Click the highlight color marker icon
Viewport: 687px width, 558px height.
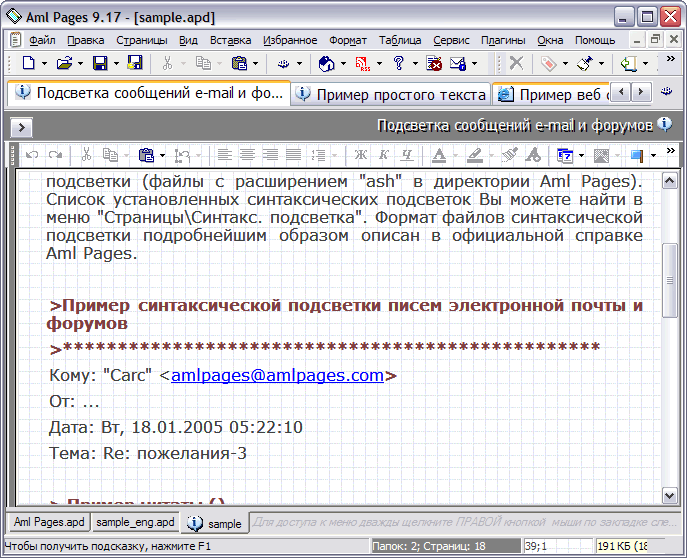(x=475, y=155)
